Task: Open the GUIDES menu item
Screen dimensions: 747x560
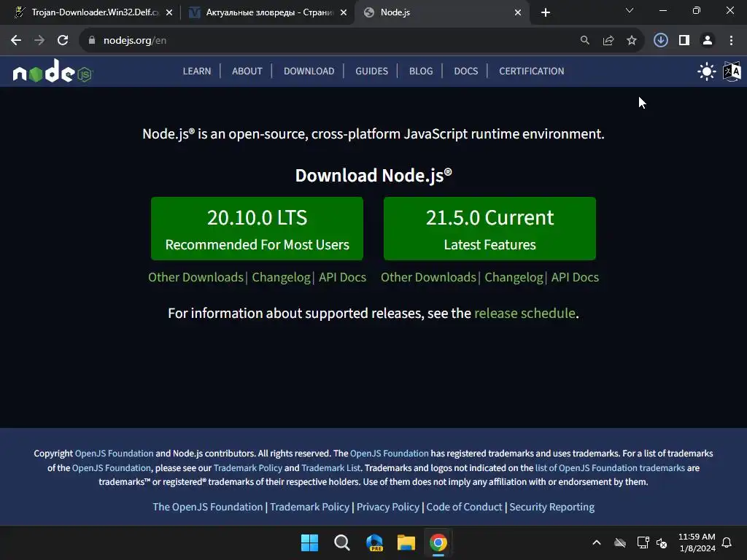Action: tap(371, 71)
